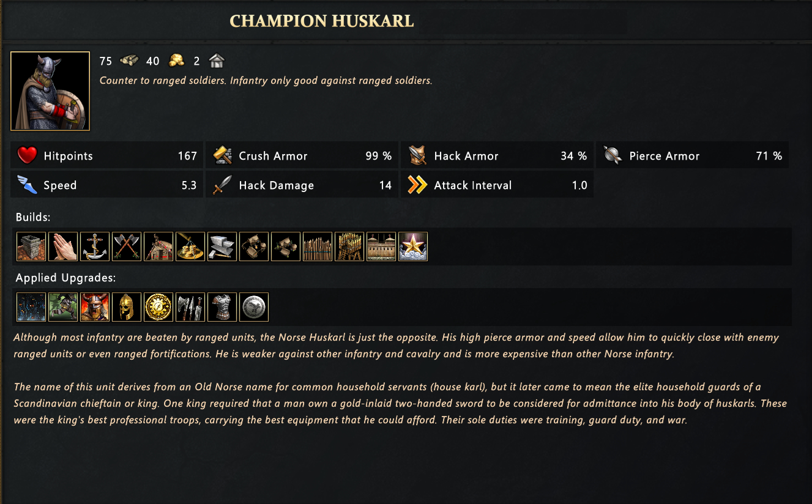Click the Attack Interval stat entry
Viewport: 812px width, 504px height.
pos(497,185)
